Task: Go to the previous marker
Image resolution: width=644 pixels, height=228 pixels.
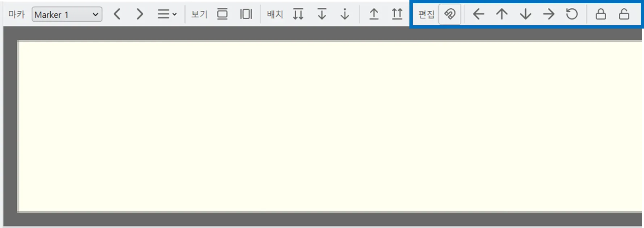Action: (117, 14)
